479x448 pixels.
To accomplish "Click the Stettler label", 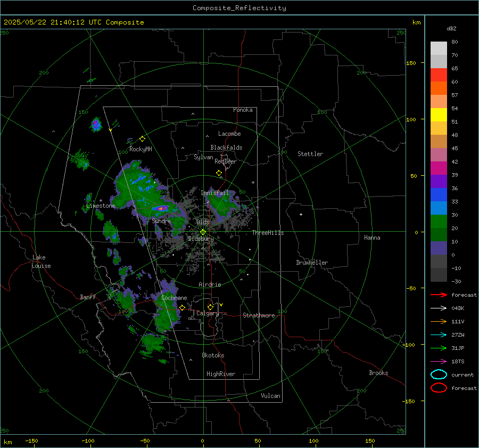I will coord(310,154).
